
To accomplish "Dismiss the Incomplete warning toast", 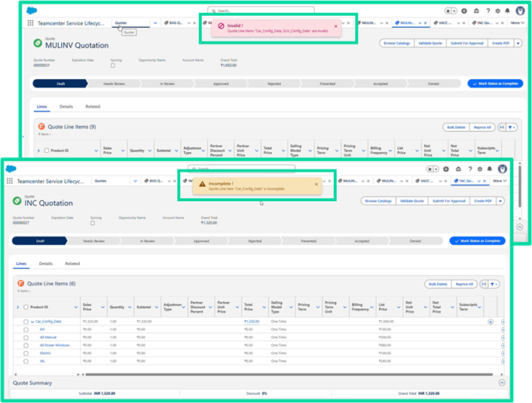I will pos(316,185).
